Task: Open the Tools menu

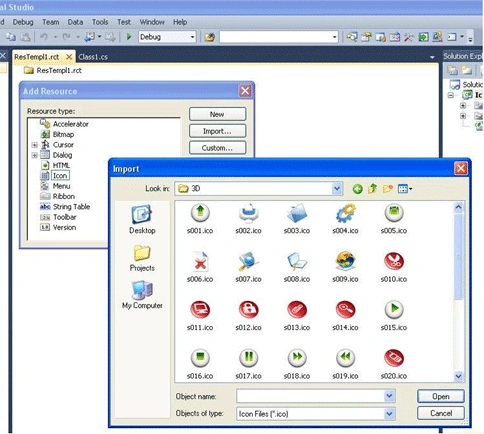Action: [x=100, y=22]
